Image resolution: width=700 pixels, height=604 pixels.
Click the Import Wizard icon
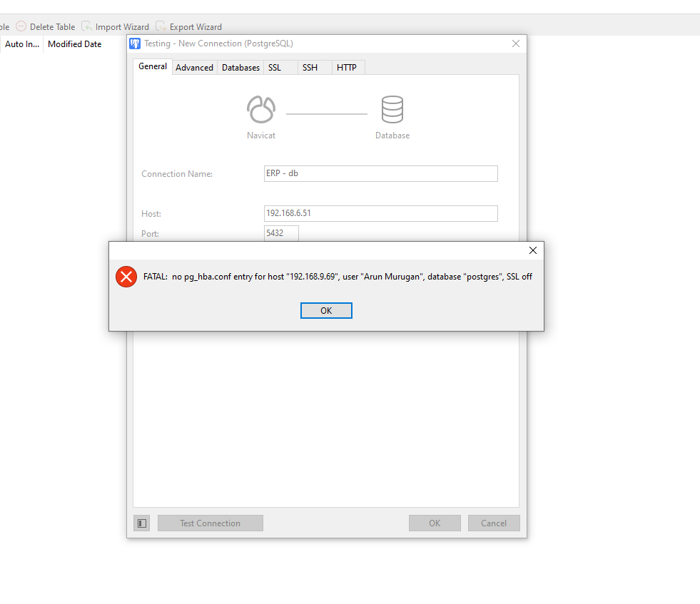tap(86, 26)
